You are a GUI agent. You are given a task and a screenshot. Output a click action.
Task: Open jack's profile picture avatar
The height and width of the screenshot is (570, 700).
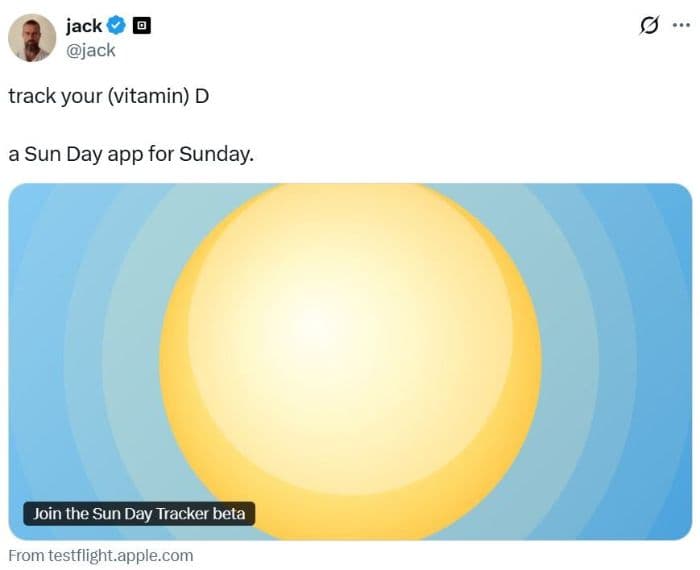tap(32, 38)
